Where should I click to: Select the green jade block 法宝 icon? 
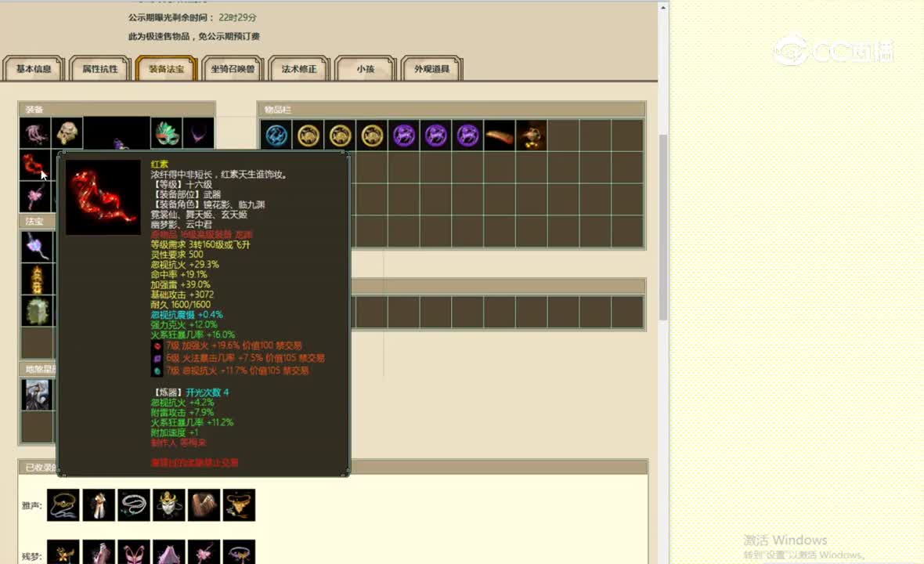37,311
